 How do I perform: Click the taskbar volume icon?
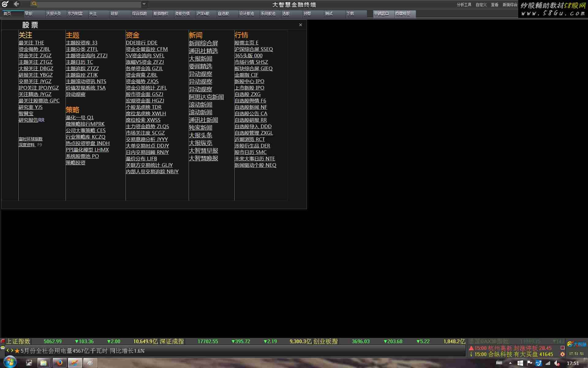pos(557,363)
